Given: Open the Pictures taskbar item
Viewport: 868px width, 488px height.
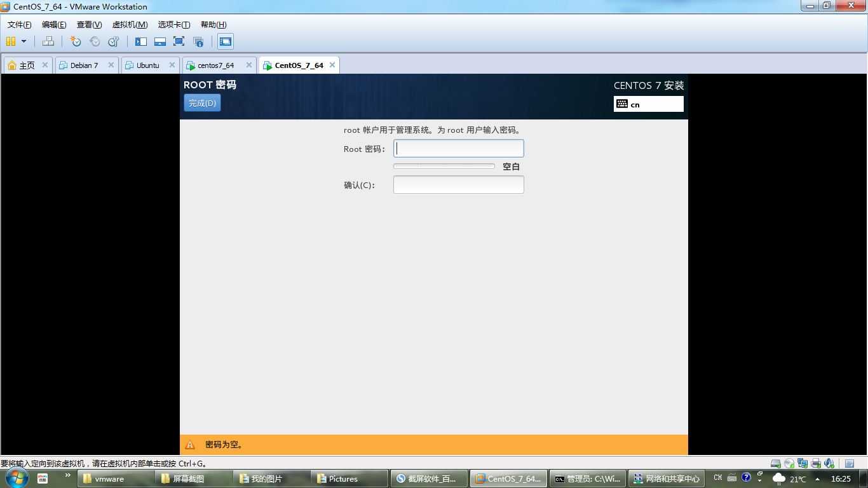Looking at the screenshot, I should 351,479.
